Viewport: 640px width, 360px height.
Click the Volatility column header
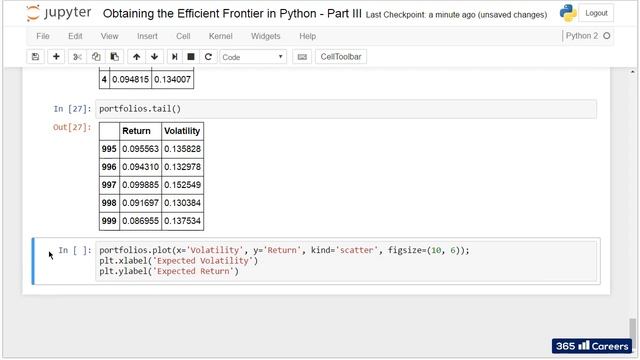(182, 131)
